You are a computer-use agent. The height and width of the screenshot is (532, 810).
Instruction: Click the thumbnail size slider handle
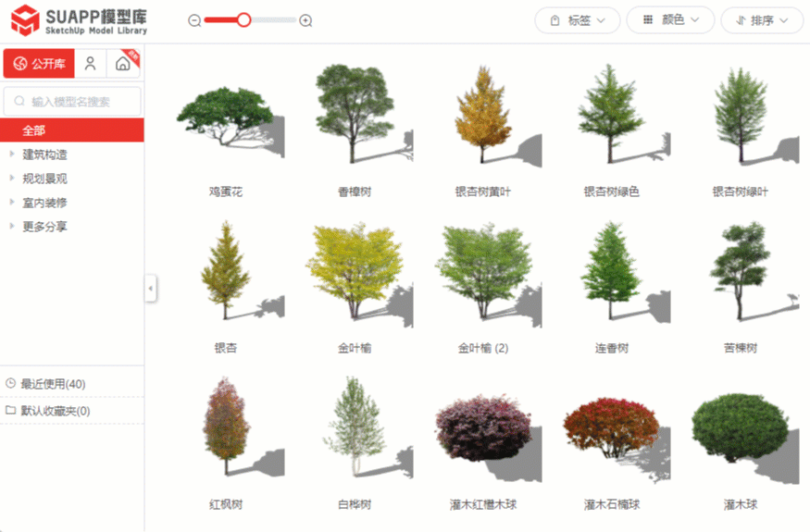point(243,20)
